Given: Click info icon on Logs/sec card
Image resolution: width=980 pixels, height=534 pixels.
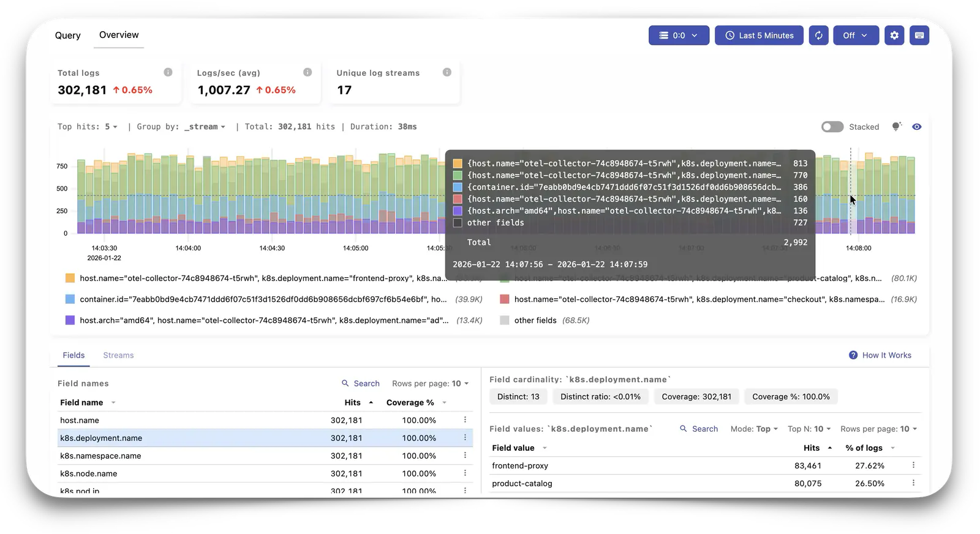Looking at the screenshot, I should (307, 72).
